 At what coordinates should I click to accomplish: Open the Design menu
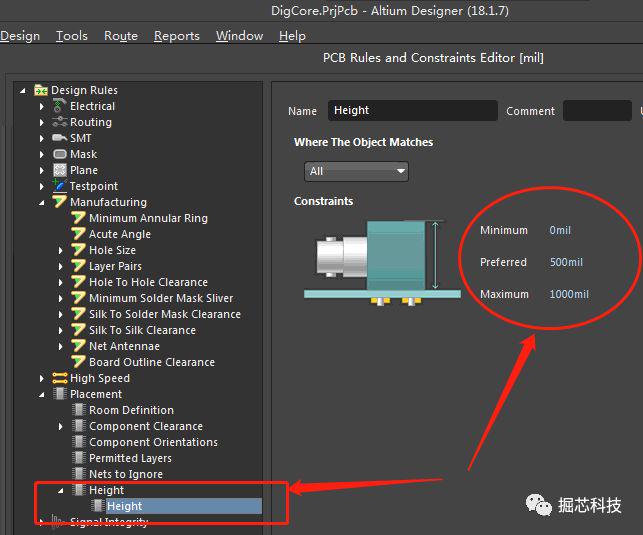[20, 36]
